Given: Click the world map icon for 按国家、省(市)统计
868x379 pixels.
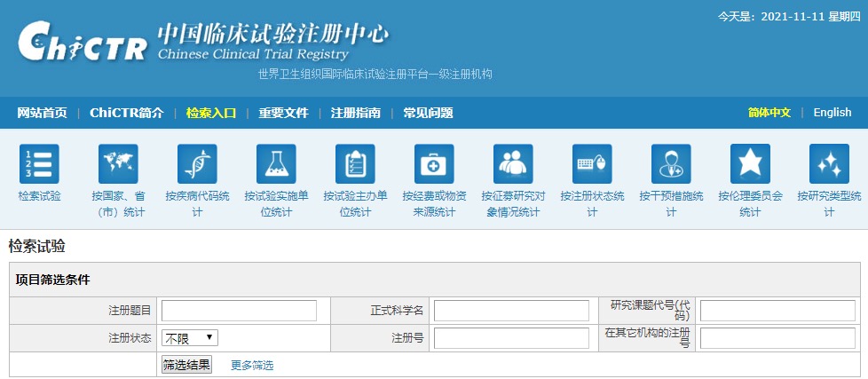Looking at the screenshot, I should 118,164.
